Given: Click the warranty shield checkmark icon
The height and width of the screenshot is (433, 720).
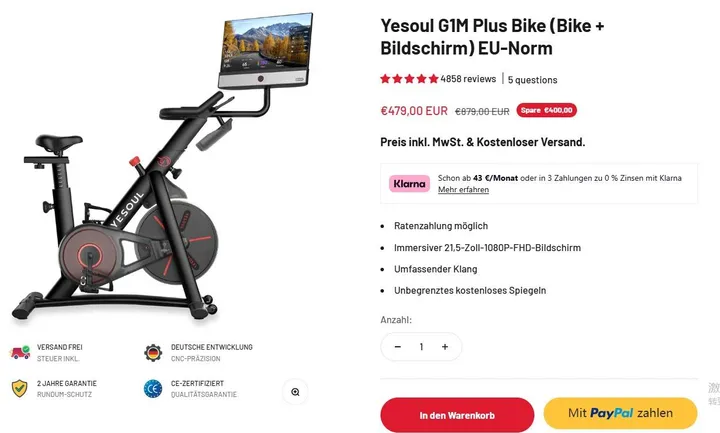Looking at the screenshot, I should (x=19, y=388).
